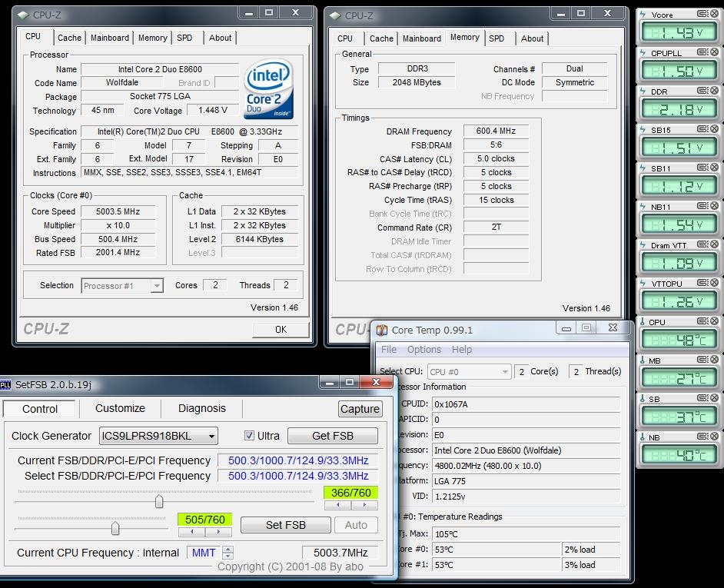
Task: Close the Dram VTT gadget
Action: pyautogui.click(x=714, y=244)
